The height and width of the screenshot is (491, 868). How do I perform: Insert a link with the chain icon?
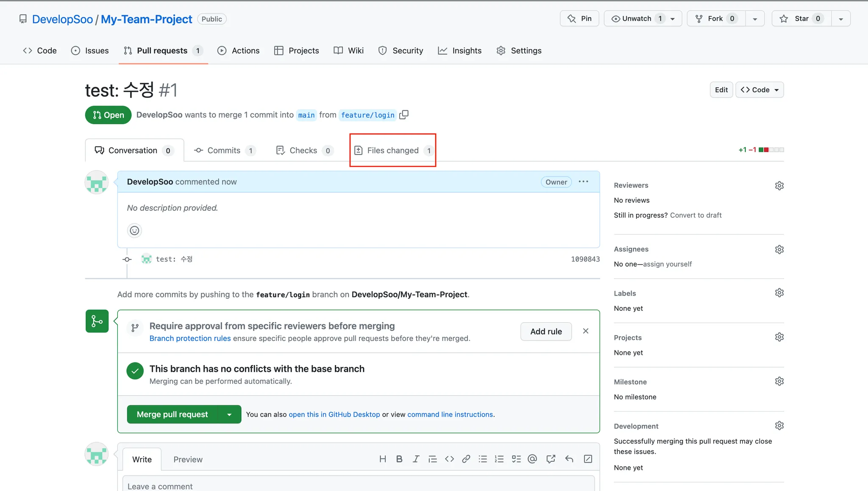click(466, 459)
